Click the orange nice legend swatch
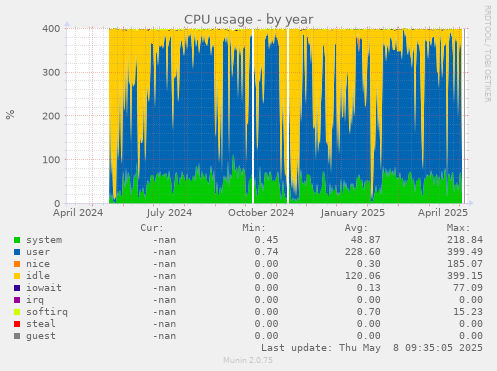 click(17, 264)
